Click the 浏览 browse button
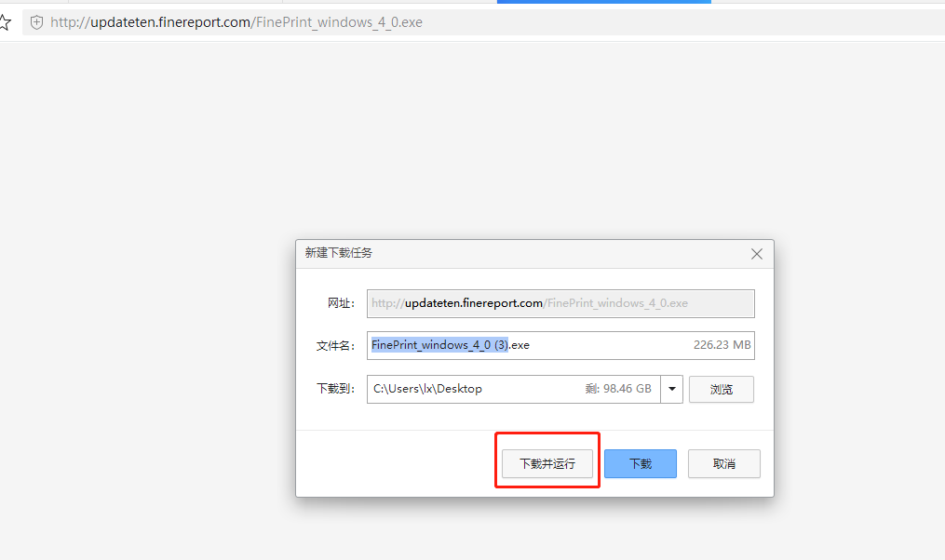945x560 pixels. [x=721, y=390]
